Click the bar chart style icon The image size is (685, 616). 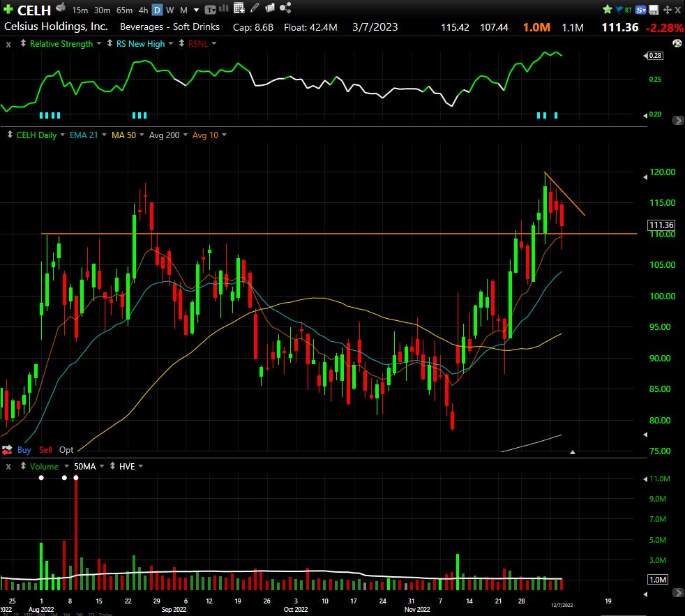tap(224, 8)
